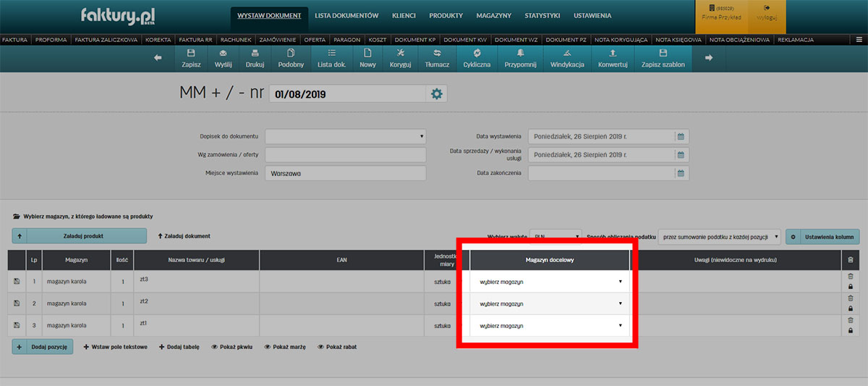Switch to Proforma document type
Image resolution: width=868 pixels, height=386 pixels.
click(x=51, y=39)
